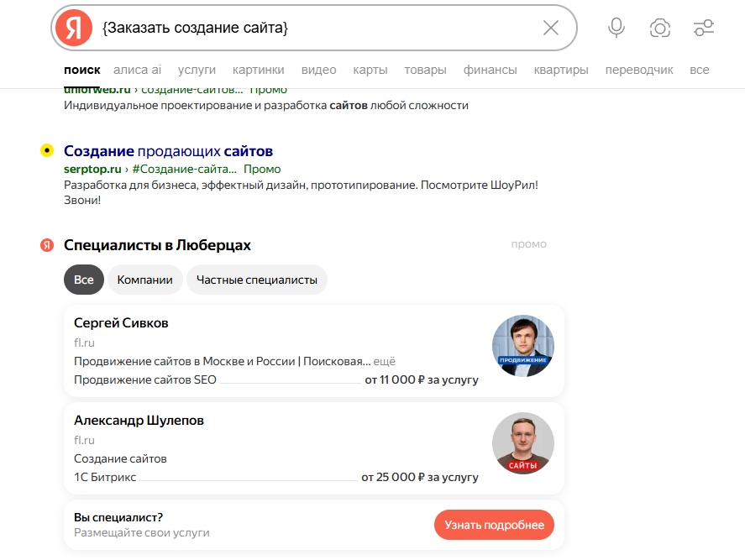Open image search camera icon
Viewport: 745px width, 560px height.
pos(660,28)
